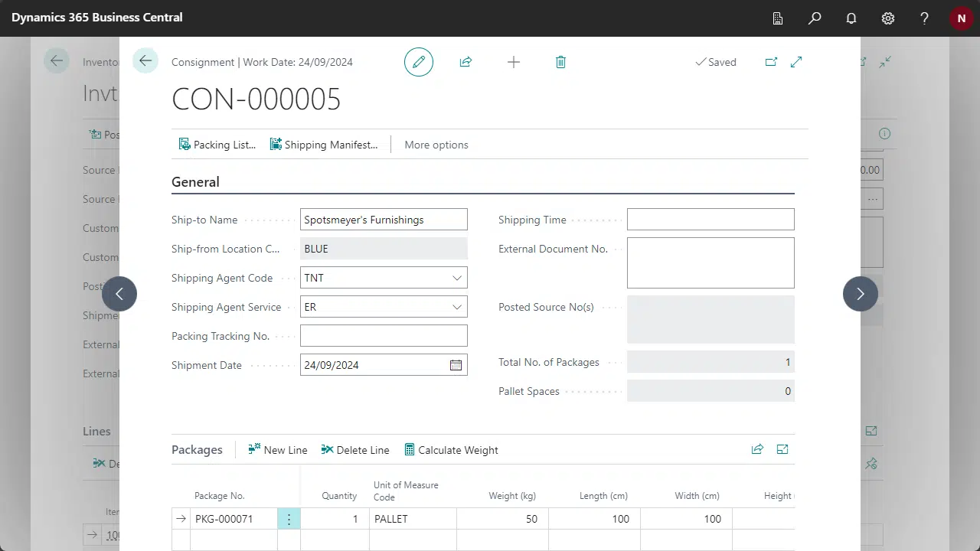Click the back arrow on Consignment card

[145, 61]
